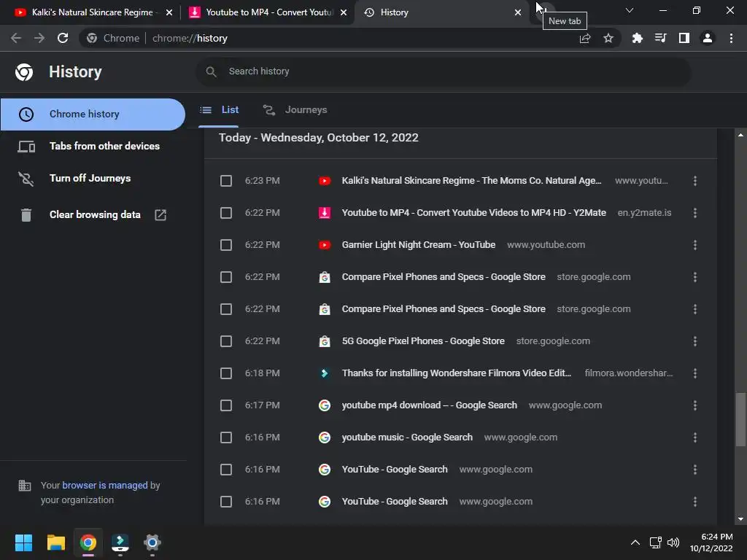This screenshot has height=560, width=747.
Task: Click the Y2Mate favicon in history list
Action: tap(325, 213)
